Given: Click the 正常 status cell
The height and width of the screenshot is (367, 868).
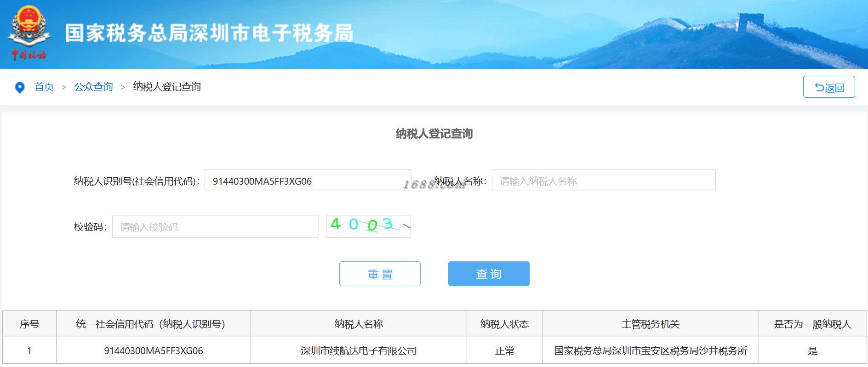Looking at the screenshot, I should (505, 351).
